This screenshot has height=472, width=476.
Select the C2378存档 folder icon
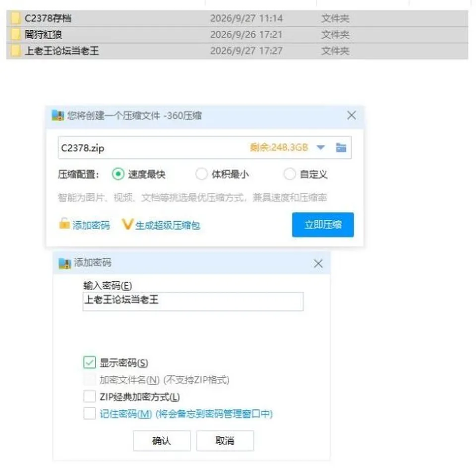click(x=15, y=18)
